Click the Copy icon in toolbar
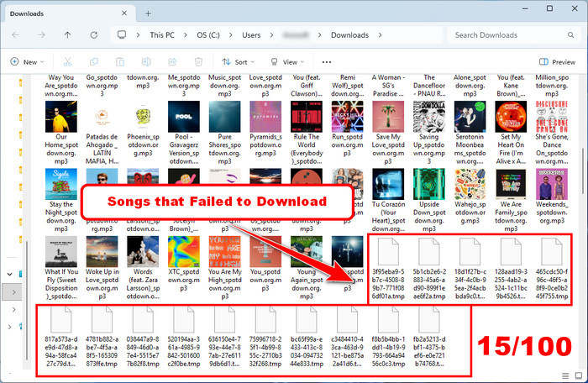This screenshot has width=588, height=383. pos(94,62)
